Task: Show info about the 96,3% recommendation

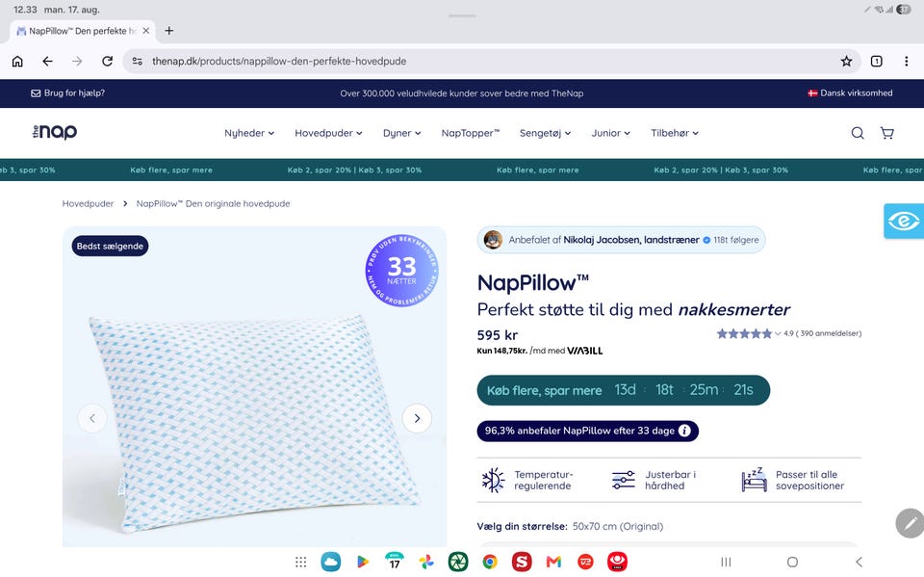Action: click(x=684, y=431)
